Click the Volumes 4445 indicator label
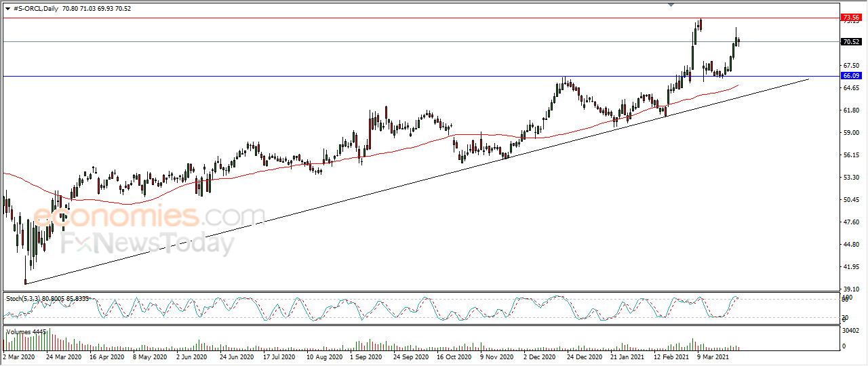Screen dimensions: 868x366 (x=25, y=331)
